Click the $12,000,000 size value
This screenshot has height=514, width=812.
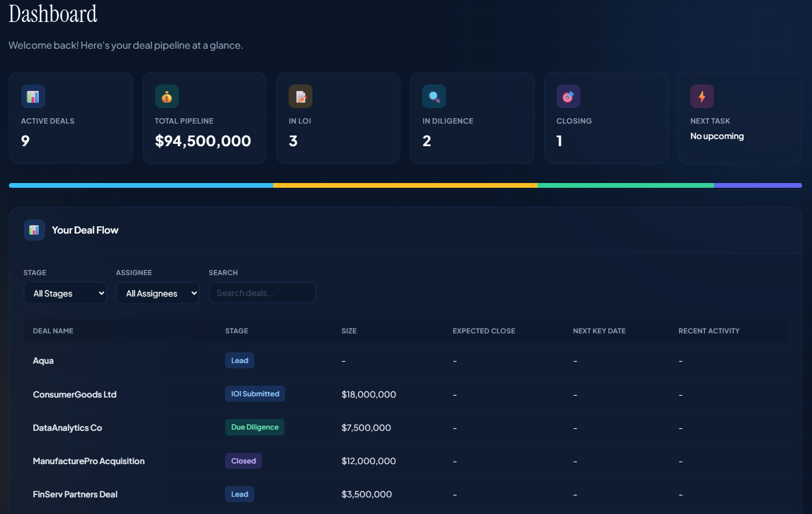369,461
